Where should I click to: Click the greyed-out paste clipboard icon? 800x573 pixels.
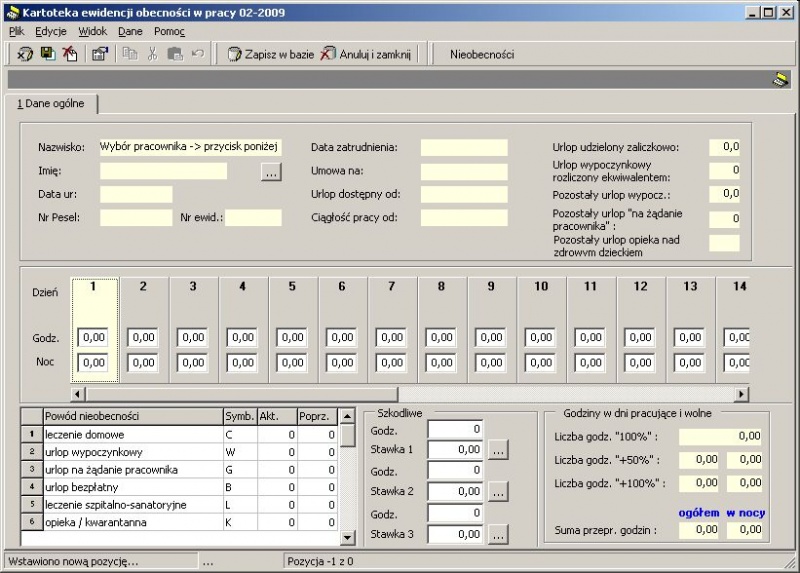[175, 54]
